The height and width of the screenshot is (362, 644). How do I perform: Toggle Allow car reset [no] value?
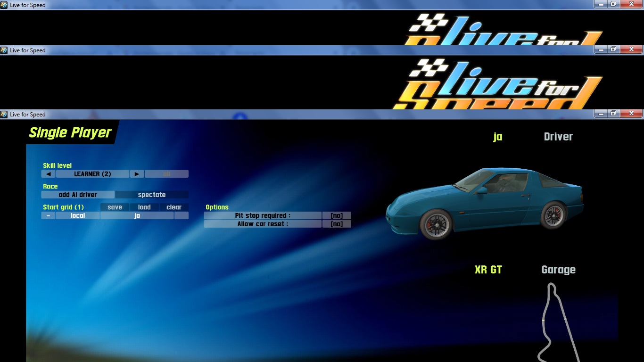(337, 224)
